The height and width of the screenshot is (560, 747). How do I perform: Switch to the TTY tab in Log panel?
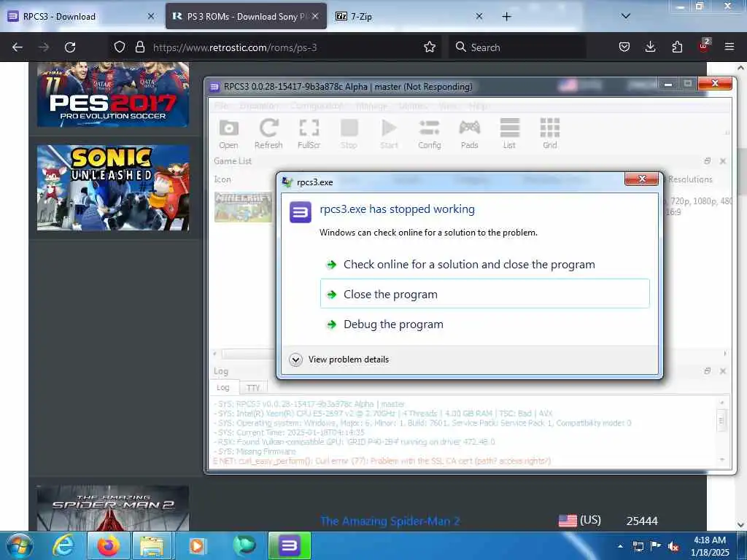tap(253, 388)
